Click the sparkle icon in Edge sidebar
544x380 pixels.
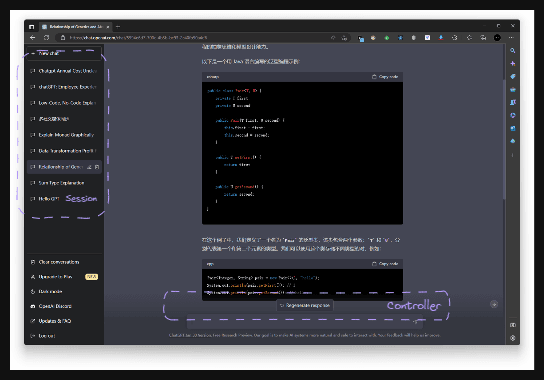[x=512, y=64]
